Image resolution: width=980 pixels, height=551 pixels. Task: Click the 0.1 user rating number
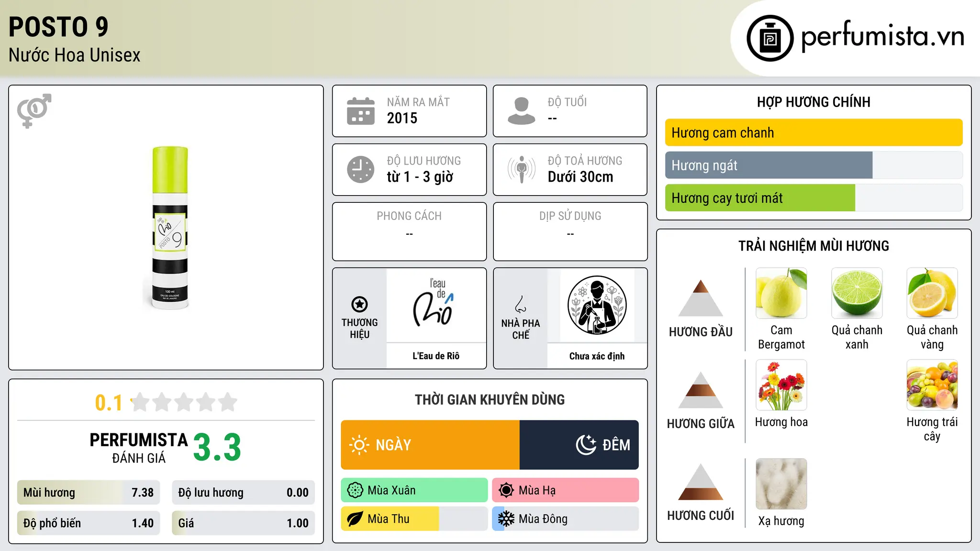(x=109, y=403)
